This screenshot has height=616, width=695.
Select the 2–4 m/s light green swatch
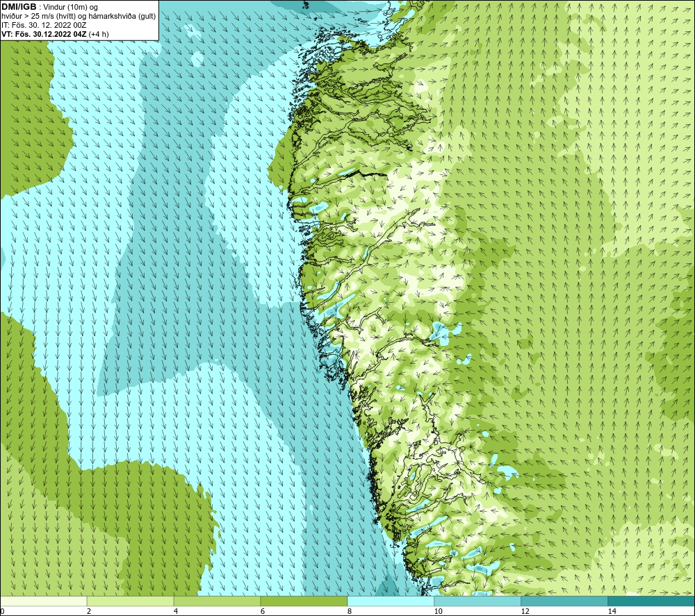coord(131,601)
